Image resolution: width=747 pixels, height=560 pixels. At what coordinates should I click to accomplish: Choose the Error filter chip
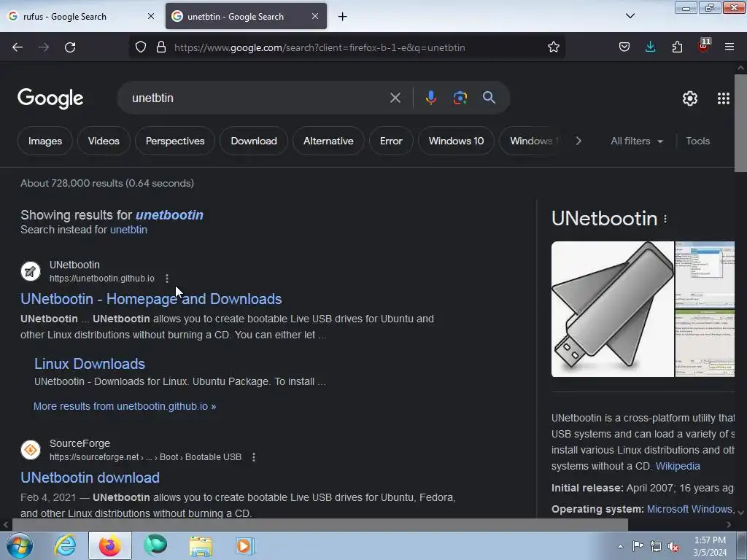click(391, 141)
